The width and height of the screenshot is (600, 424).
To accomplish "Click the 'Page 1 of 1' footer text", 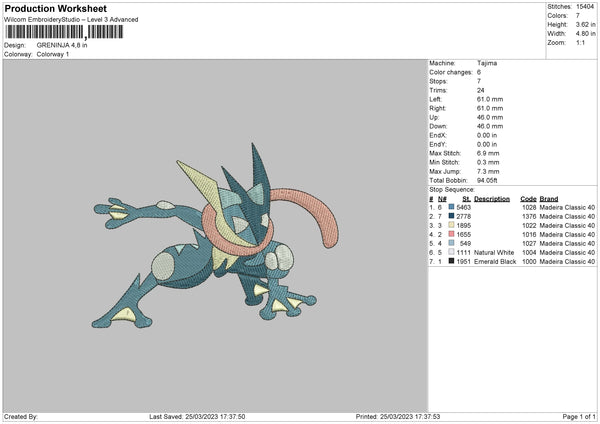I will click(579, 417).
